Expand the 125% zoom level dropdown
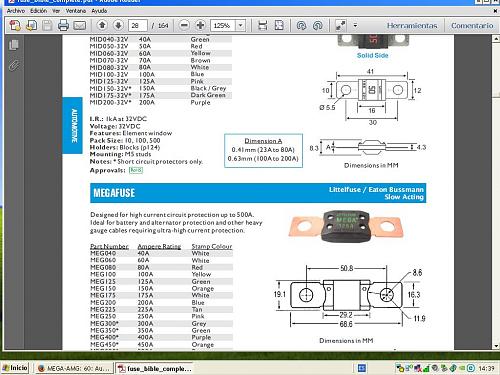 (241, 25)
